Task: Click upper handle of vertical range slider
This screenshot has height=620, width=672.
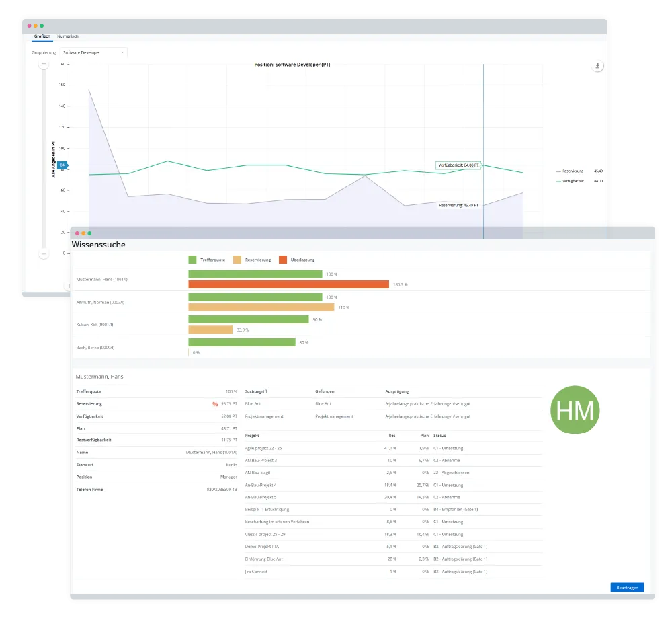Action: coord(44,65)
